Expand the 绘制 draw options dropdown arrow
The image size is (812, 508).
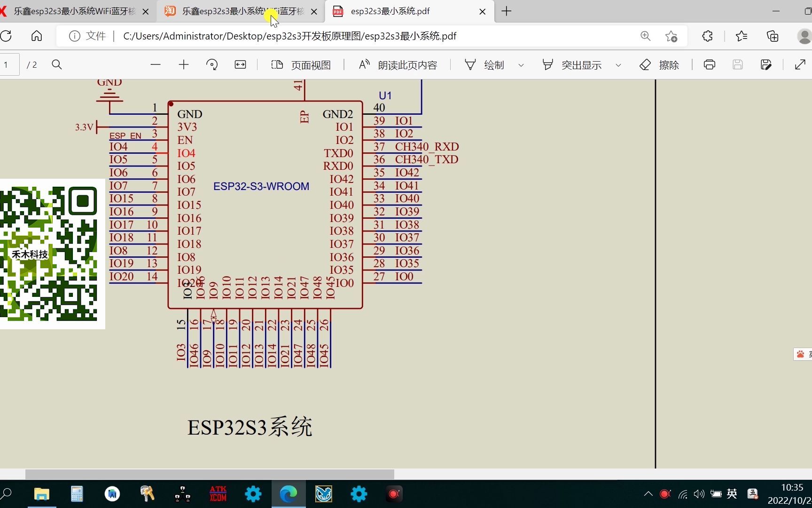coord(521,65)
